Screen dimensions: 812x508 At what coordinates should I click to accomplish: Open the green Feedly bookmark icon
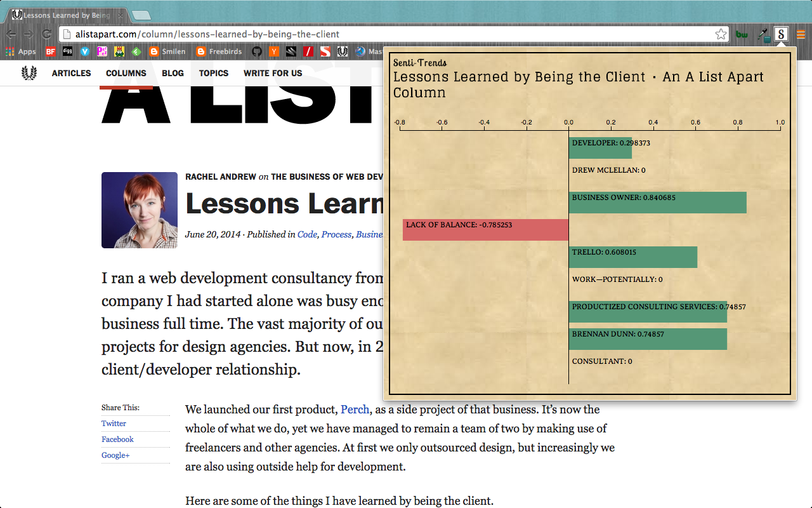(x=136, y=51)
